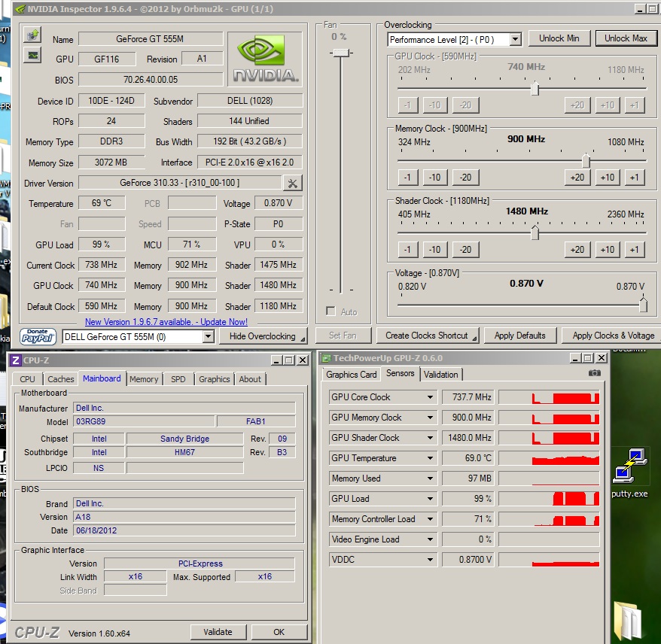Expand GPU Temperature sensor dropdown

[430, 458]
